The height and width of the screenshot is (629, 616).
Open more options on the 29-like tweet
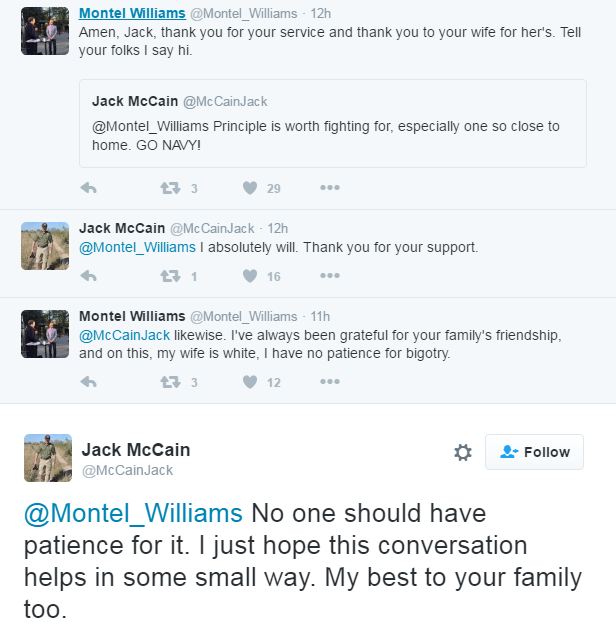(x=329, y=188)
